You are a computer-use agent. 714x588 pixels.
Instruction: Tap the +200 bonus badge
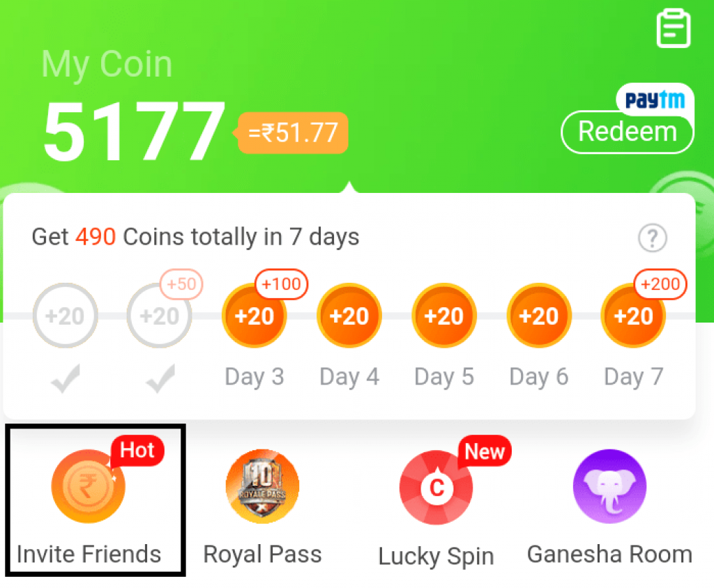[660, 284]
